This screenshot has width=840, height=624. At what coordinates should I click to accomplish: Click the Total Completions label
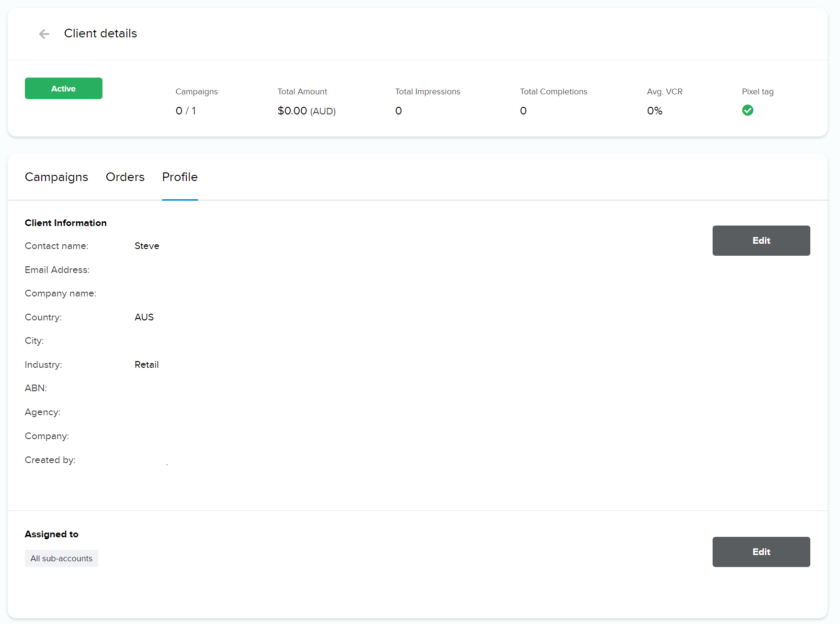pyautogui.click(x=554, y=91)
